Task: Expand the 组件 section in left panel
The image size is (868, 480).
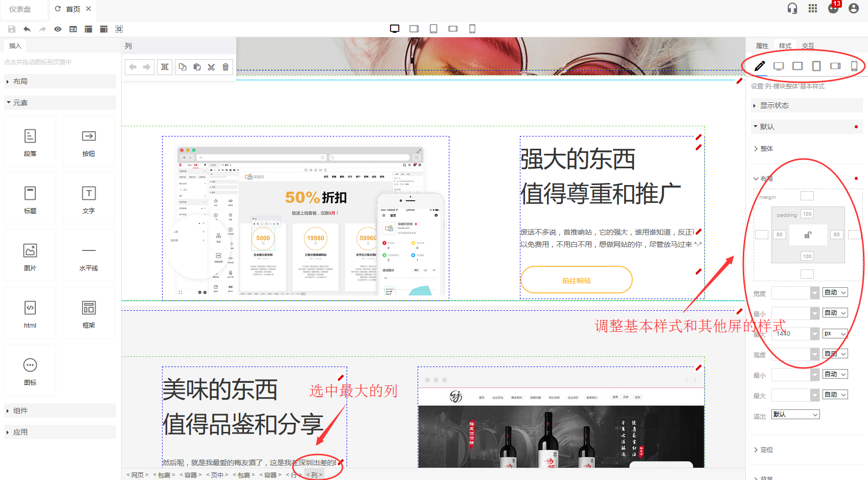Action: pyautogui.click(x=20, y=410)
